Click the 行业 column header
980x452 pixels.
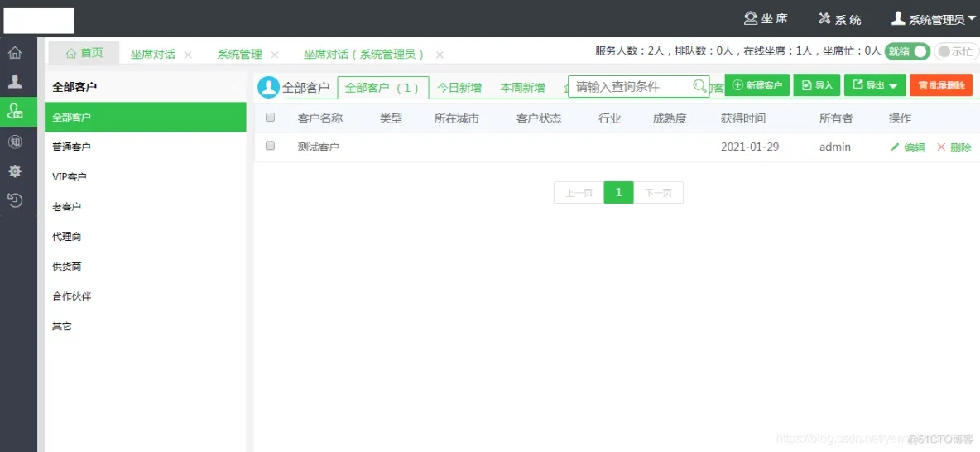pyautogui.click(x=610, y=118)
